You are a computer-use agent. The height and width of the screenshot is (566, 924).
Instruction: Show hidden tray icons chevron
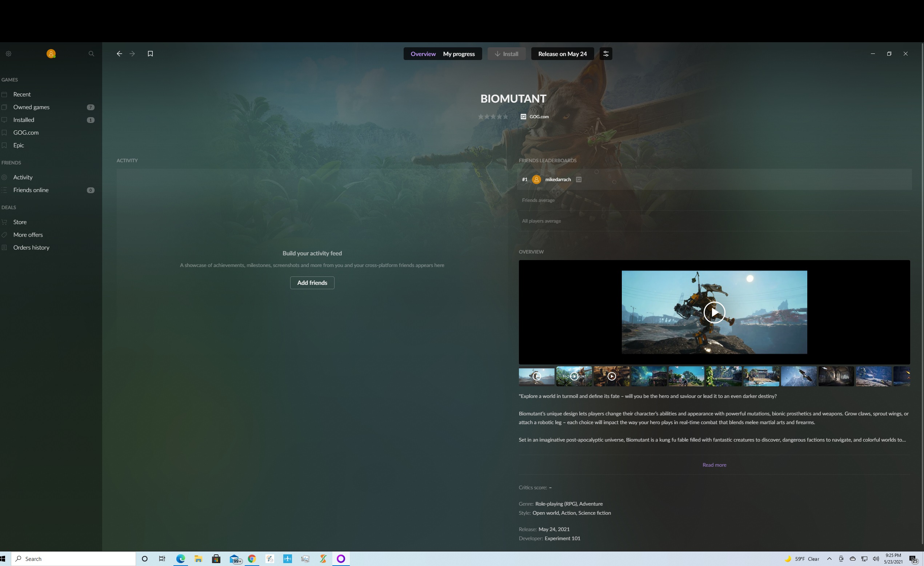pyautogui.click(x=829, y=559)
